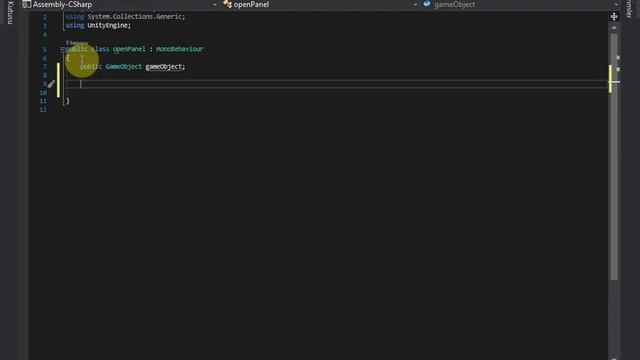Screen dimensions: 640x360
Task: Click line number 5 in the margin
Action: coord(44,49)
